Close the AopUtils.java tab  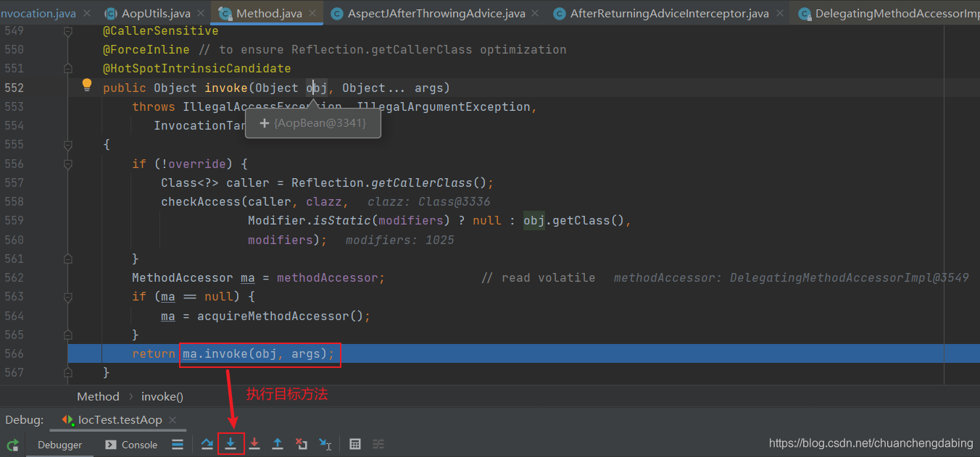(201, 13)
